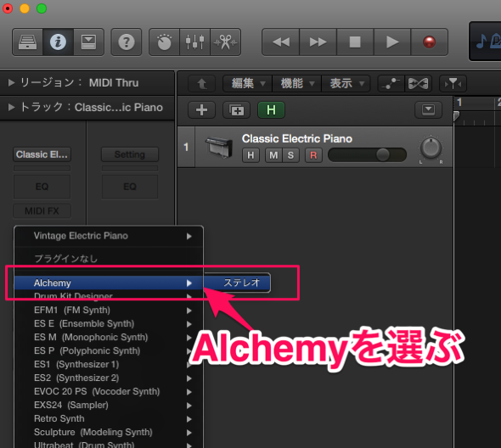Solo the Classic Electric Piano track
501x448 pixels.
click(x=290, y=155)
